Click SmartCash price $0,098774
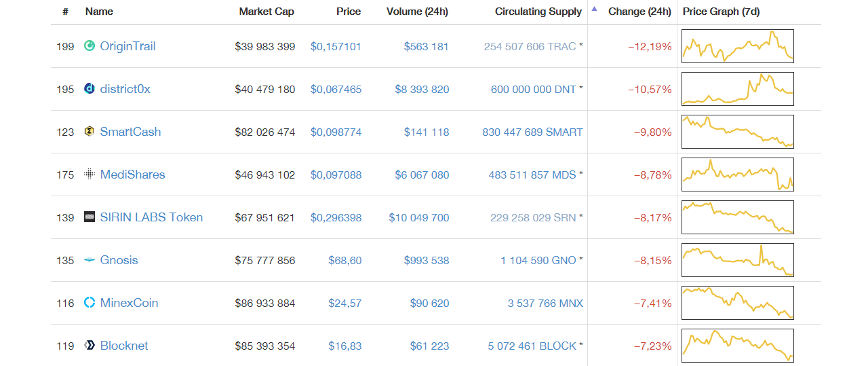868x366 pixels. click(x=336, y=132)
